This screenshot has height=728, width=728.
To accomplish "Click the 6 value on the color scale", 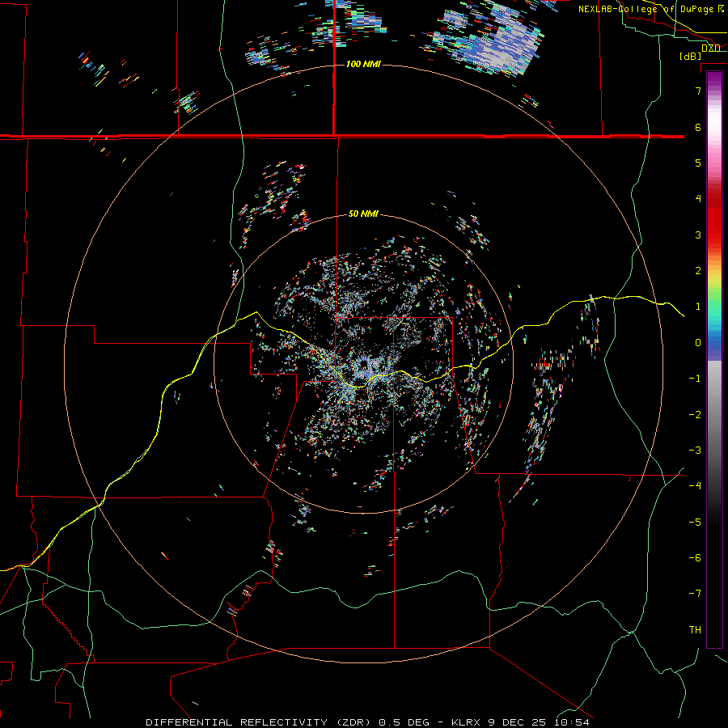I will [698, 127].
